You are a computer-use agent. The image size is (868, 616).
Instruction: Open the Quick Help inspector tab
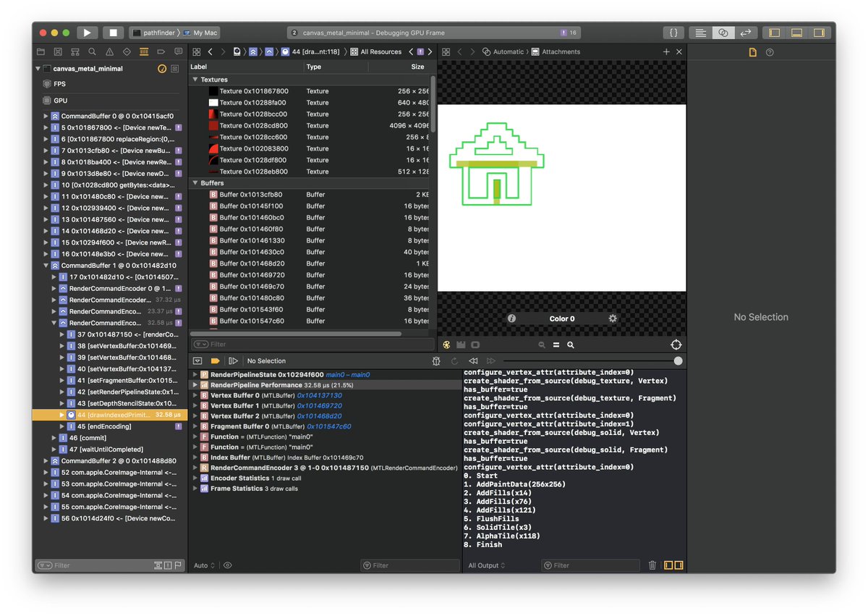[770, 52]
